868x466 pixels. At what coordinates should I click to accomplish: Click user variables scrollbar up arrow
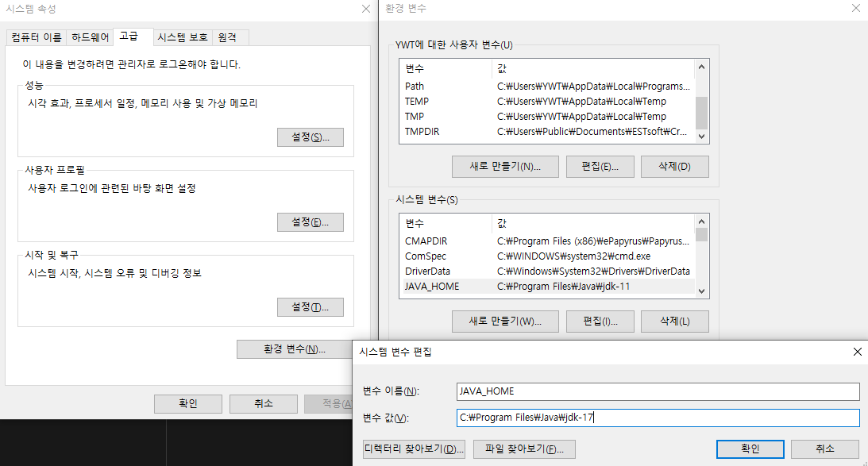tap(701, 67)
